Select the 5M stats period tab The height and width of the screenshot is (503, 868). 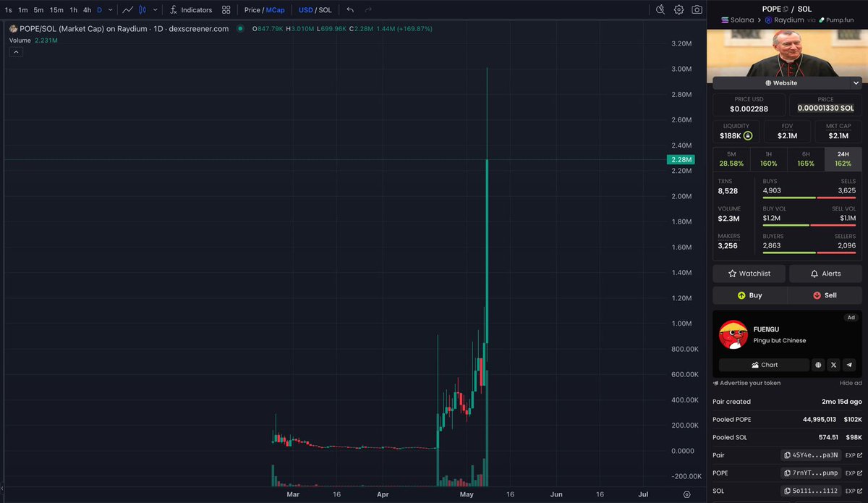pyautogui.click(x=731, y=159)
